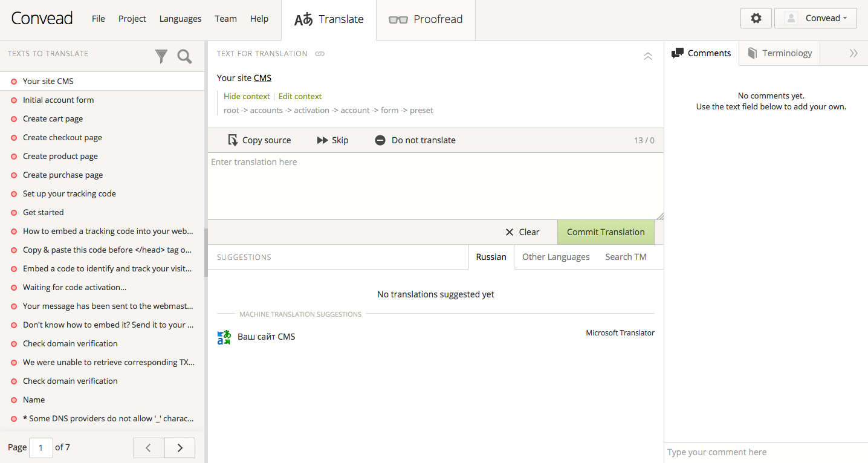Viewport: 868px width, 463px height.
Task: Select the Ваш сайт CMS suggestion
Action: [x=267, y=337]
